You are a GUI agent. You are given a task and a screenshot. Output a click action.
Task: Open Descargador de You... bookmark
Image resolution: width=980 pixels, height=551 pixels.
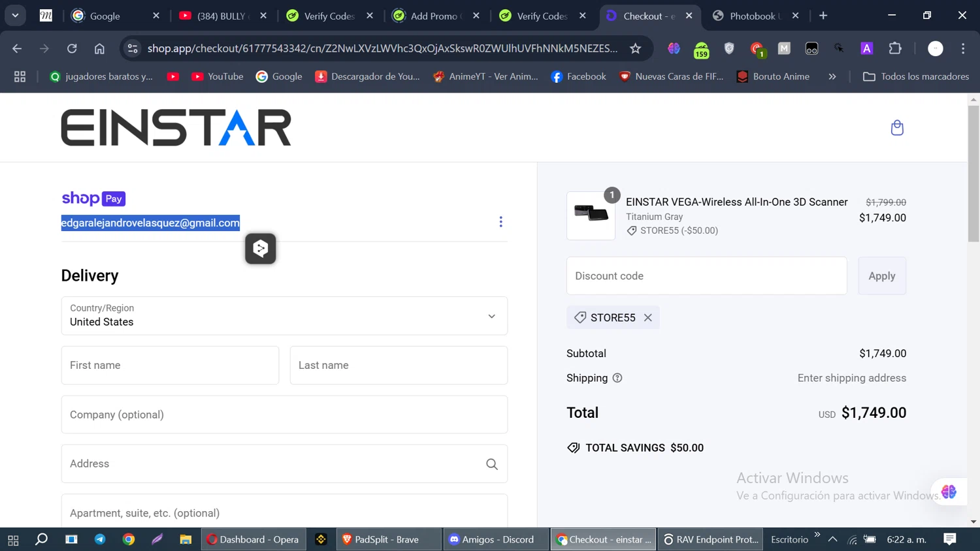coord(368,76)
